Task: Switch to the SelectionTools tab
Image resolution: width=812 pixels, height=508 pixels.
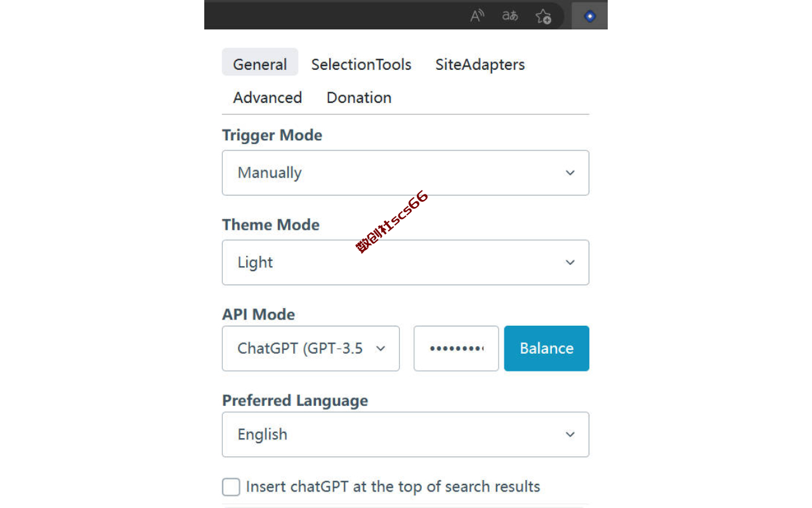Action: tap(361, 64)
